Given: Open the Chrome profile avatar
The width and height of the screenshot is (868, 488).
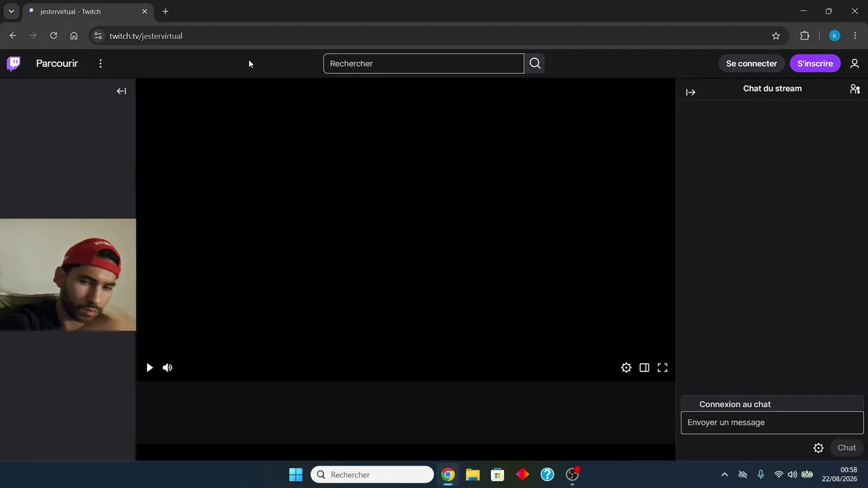Looking at the screenshot, I should click(x=835, y=36).
